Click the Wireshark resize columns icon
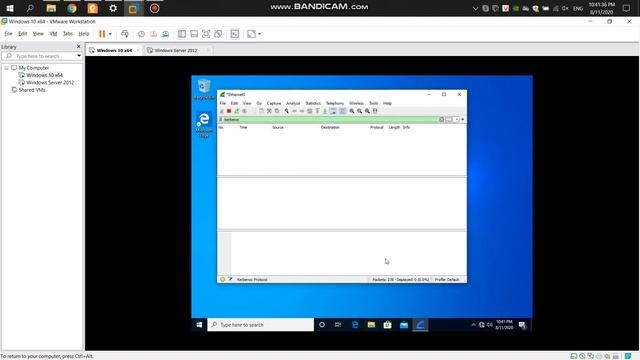This screenshot has width=640, height=360. pyautogui.click(x=375, y=111)
